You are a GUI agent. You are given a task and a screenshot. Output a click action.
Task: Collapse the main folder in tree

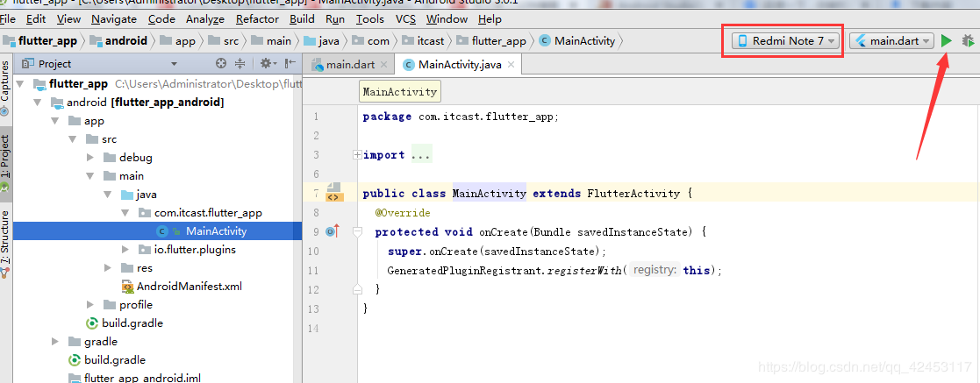[89, 176]
